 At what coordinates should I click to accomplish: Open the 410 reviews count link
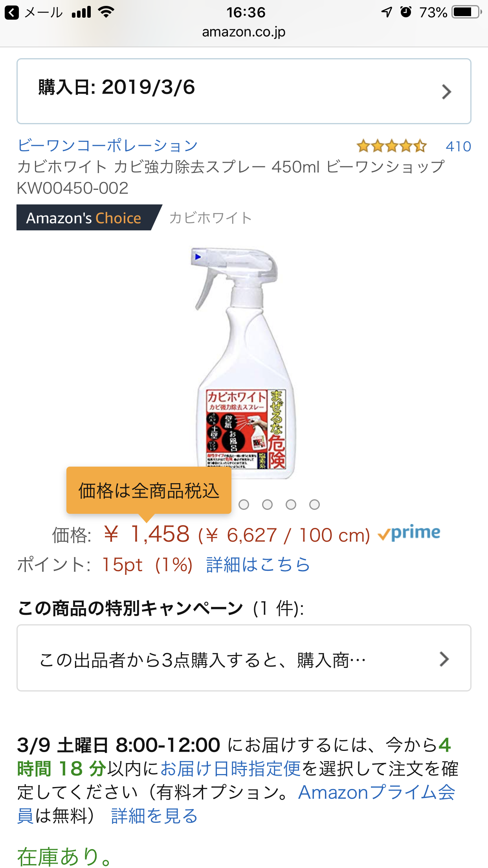[x=458, y=146]
